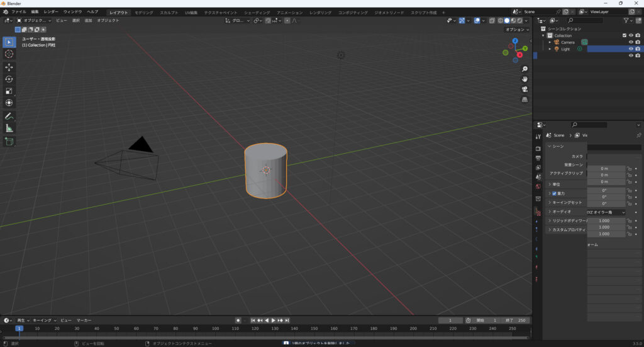Open viewport shading options arrow

tap(526, 21)
